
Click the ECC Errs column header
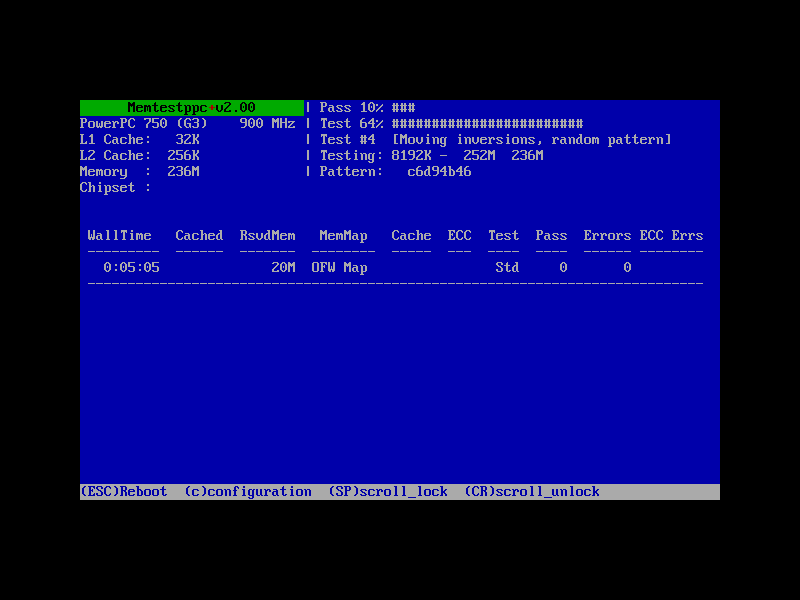(x=671, y=235)
